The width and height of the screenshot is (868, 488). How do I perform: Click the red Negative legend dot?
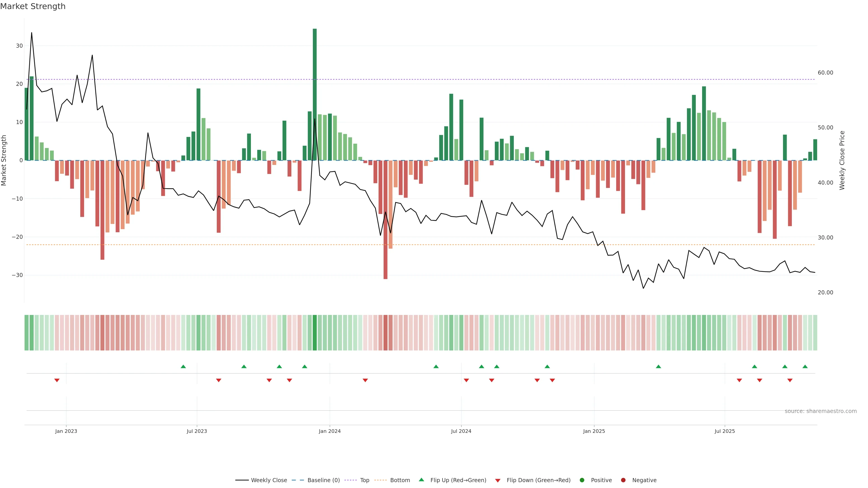pos(623,480)
